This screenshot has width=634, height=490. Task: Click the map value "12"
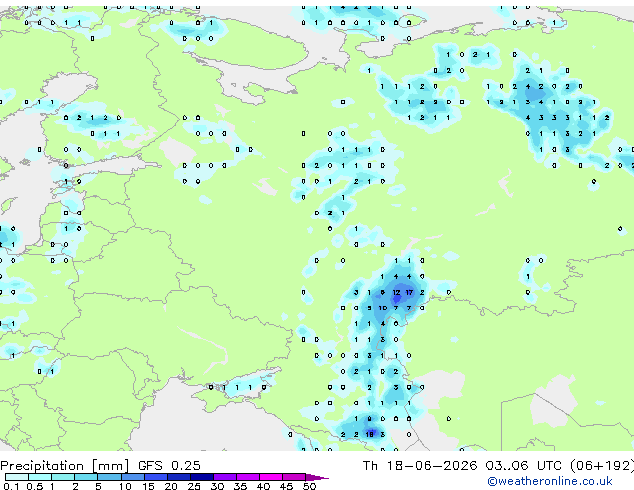396,292
